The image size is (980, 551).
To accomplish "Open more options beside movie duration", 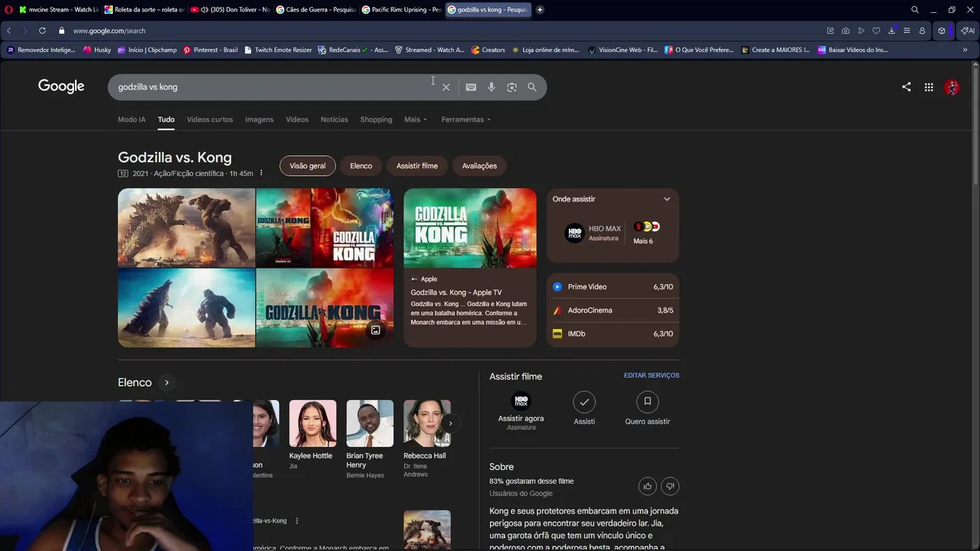I will coord(261,174).
